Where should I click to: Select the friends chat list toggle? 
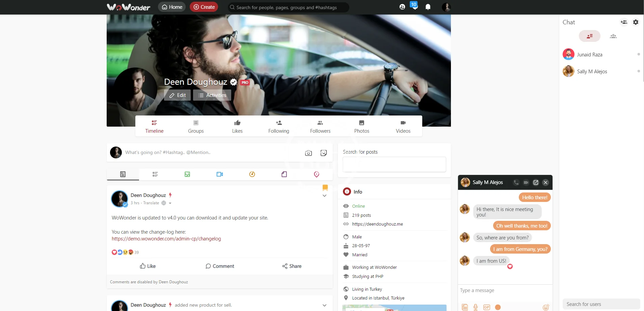tap(590, 36)
